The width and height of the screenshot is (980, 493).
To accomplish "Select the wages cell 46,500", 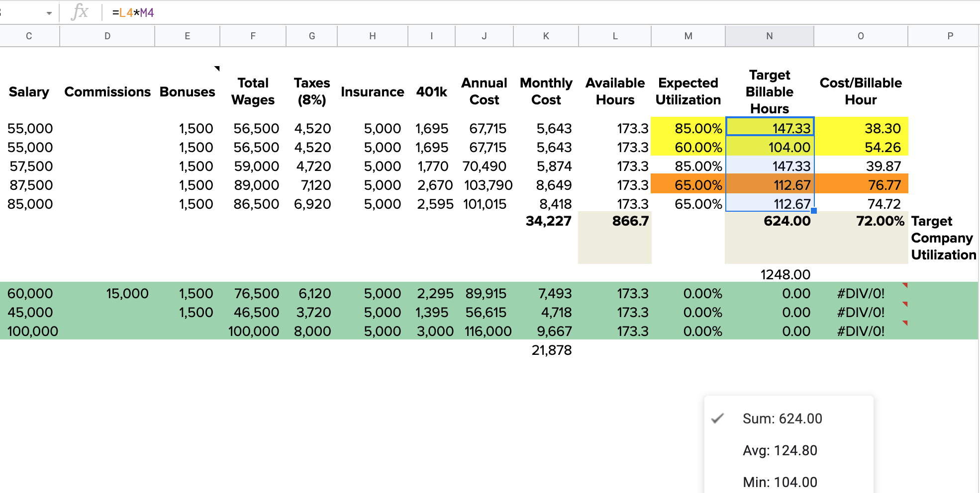I will 253,312.
